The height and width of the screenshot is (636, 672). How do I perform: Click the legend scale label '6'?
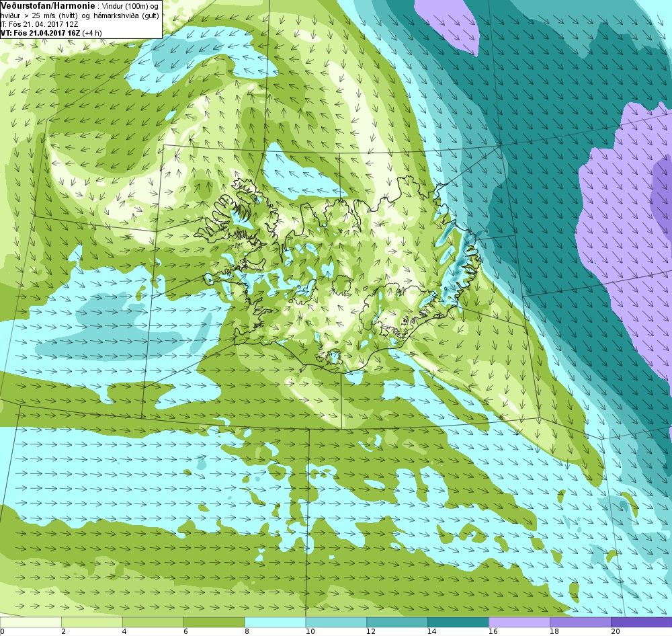(x=185, y=631)
